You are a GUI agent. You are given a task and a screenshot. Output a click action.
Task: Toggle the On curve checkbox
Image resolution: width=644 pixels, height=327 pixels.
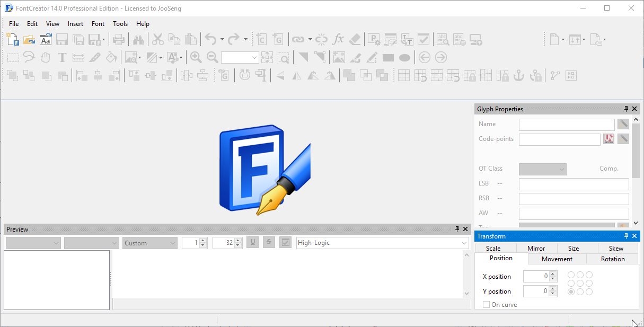(x=487, y=305)
